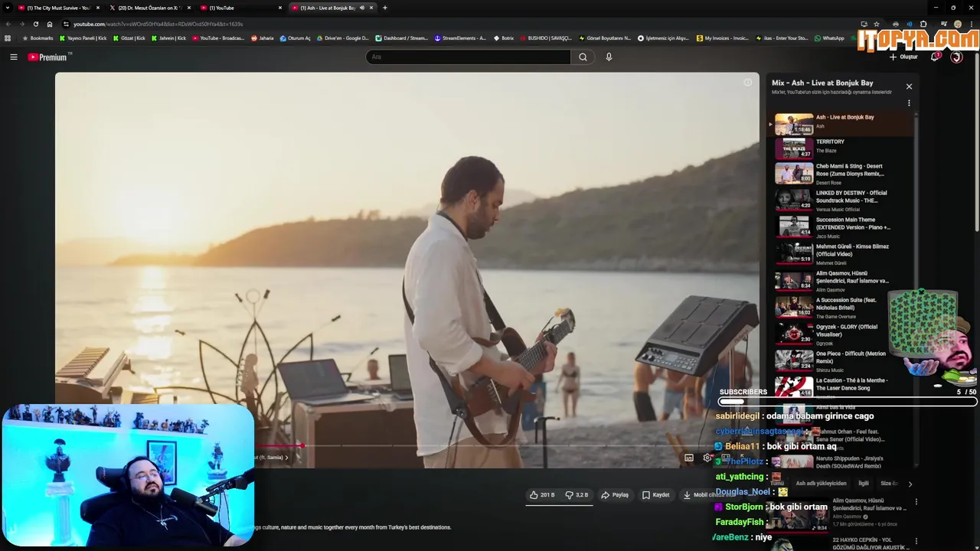Close the Mix playlist panel

pyautogui.click(x=909, y=86)
